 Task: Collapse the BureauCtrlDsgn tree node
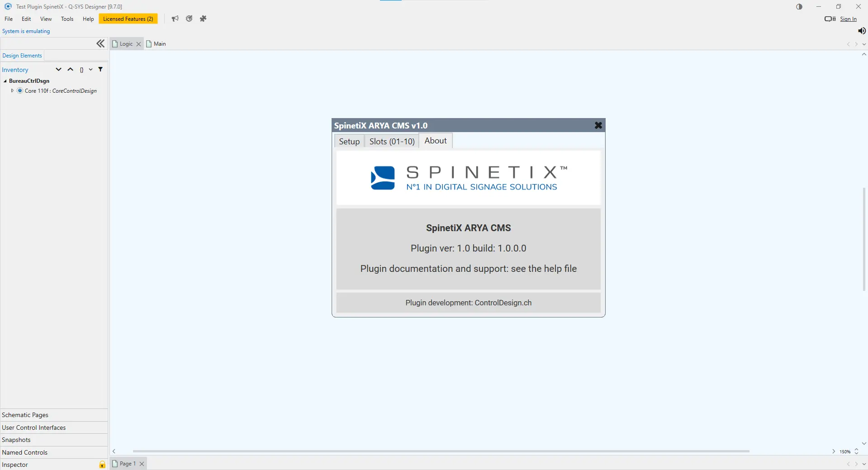[5, 81]
